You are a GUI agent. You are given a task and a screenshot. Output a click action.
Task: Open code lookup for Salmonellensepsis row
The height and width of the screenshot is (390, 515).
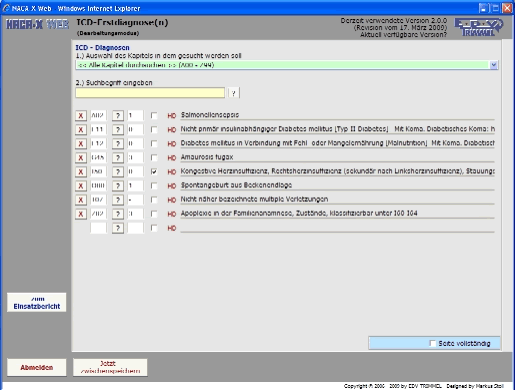(x=118, y=116)
